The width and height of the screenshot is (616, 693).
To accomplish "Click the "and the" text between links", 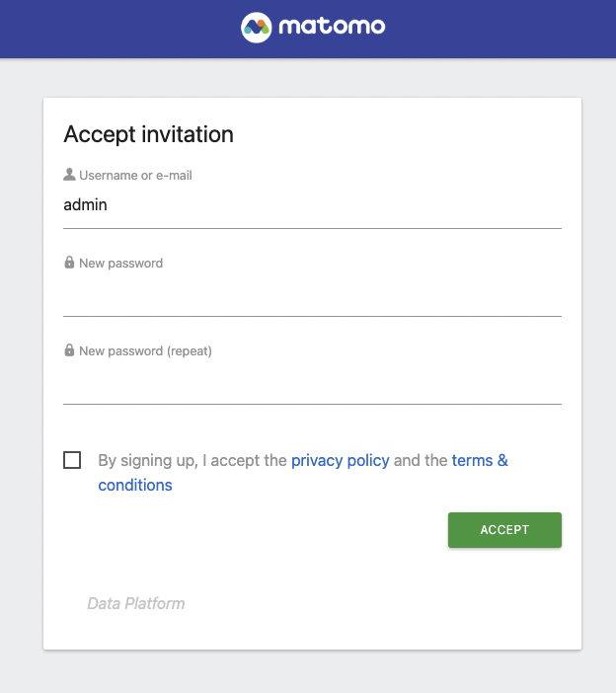I will click(x=421, y=460).
